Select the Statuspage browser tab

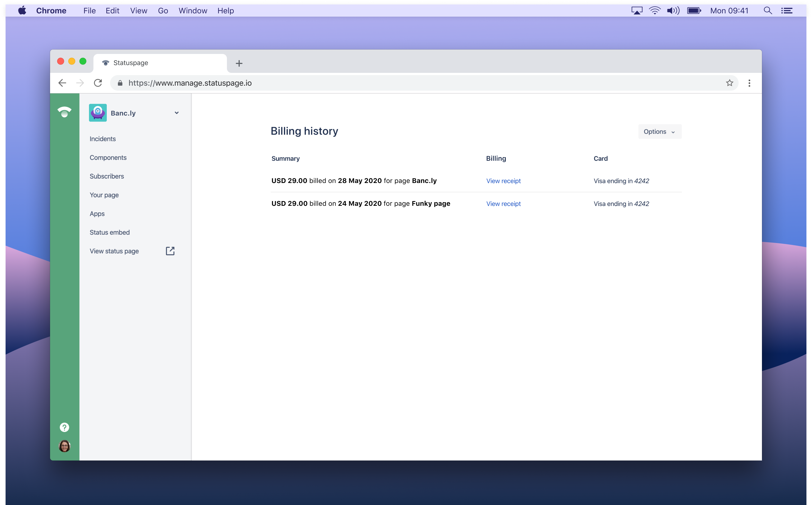[x=160, y=63]
